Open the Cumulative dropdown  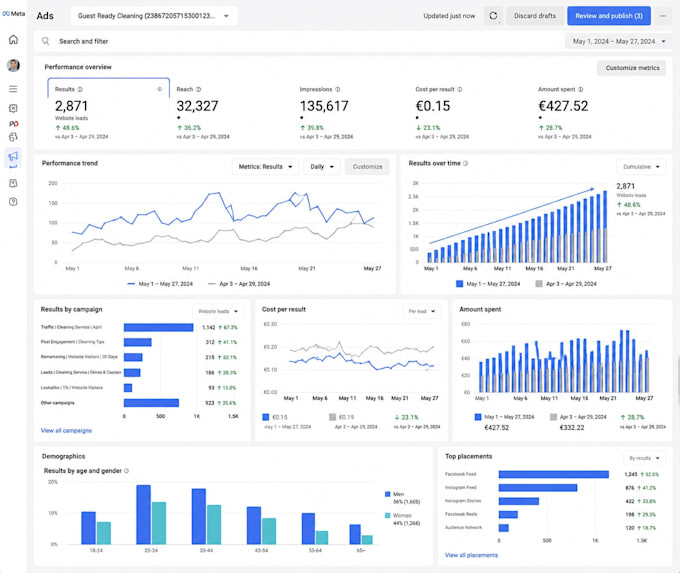tap(641, 167)
